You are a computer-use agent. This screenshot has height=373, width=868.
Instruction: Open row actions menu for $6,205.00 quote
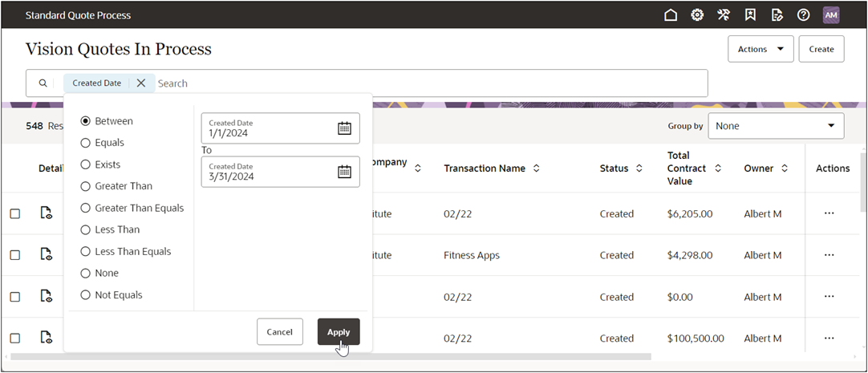(x=829, y=213)
